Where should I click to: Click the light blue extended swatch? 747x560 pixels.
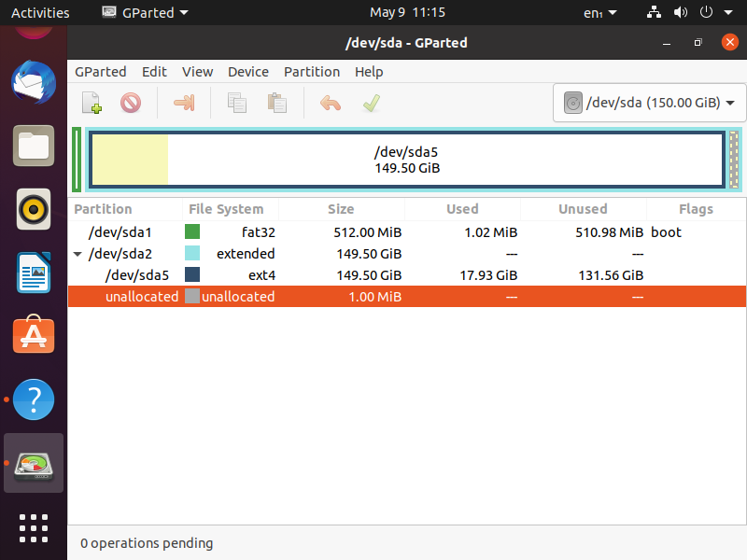point(192,253)
